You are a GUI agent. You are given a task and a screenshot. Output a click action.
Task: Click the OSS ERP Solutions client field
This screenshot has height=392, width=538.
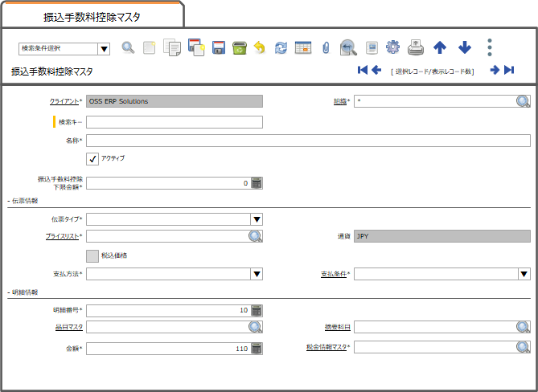coord(175,101)
